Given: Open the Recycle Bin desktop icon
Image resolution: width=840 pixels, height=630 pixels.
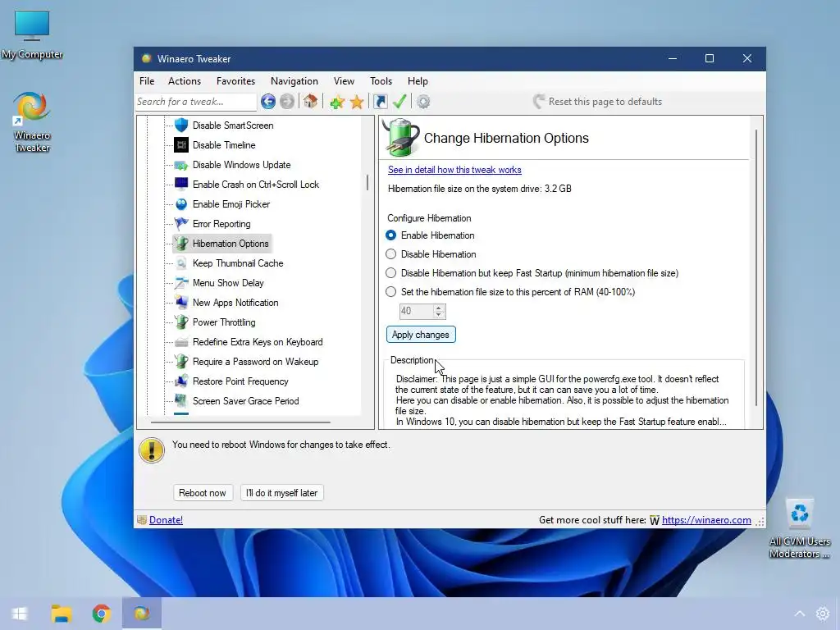Looking at the screenshot, I should click(799, 528).
